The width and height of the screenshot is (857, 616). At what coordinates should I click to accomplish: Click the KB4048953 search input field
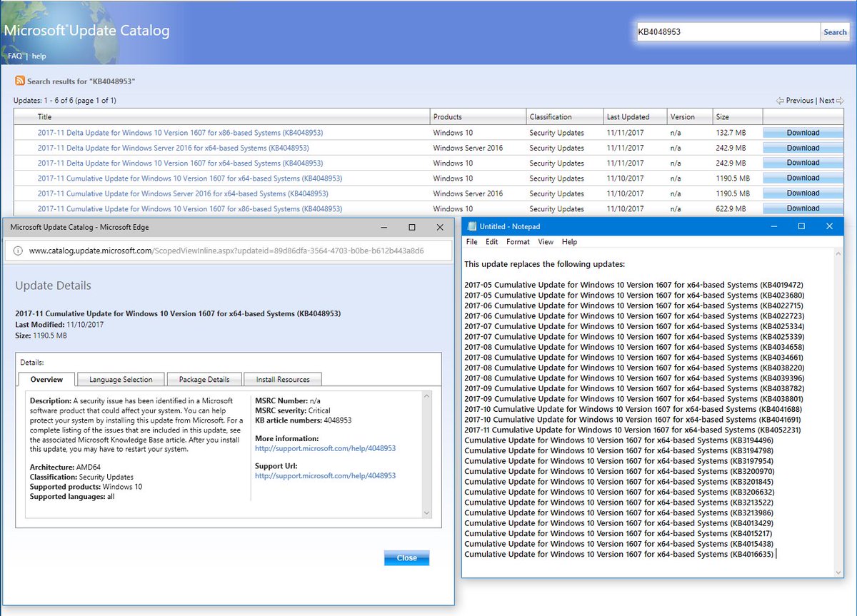coord(726,31)
